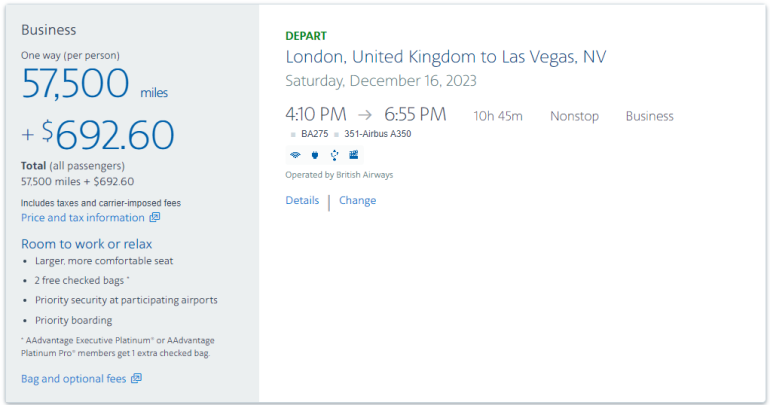770x405 pixels.
Task: Click new-window icon beside Price and tax information
Action: (155, 217)
